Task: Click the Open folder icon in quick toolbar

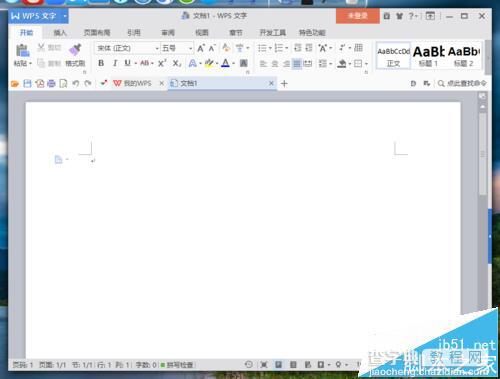Action: tap(15, 84)
